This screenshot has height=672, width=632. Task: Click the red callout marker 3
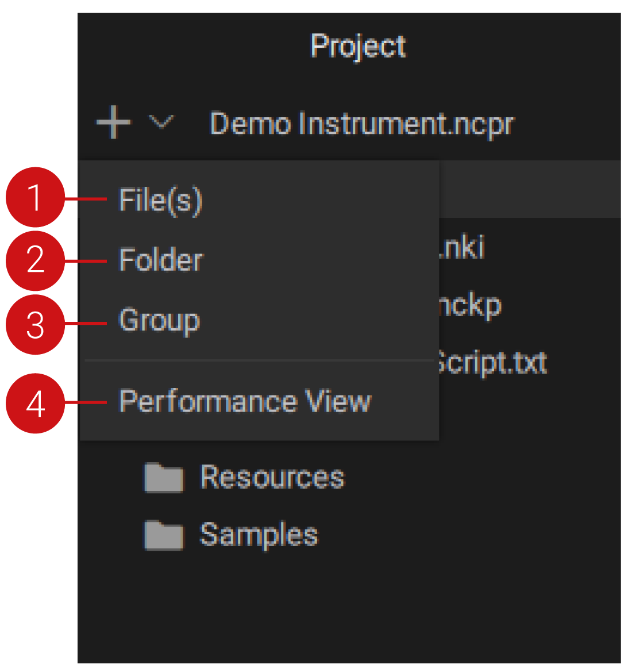(x=35, y=325)
